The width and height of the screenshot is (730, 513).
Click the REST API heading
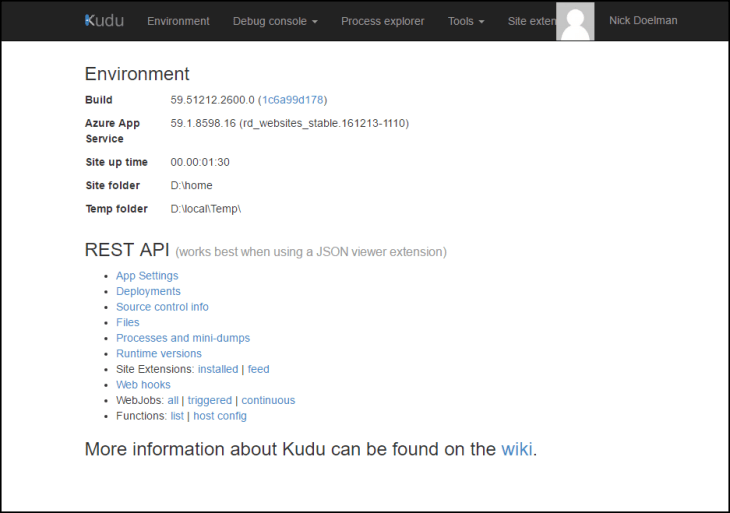[x=127, y=250]
